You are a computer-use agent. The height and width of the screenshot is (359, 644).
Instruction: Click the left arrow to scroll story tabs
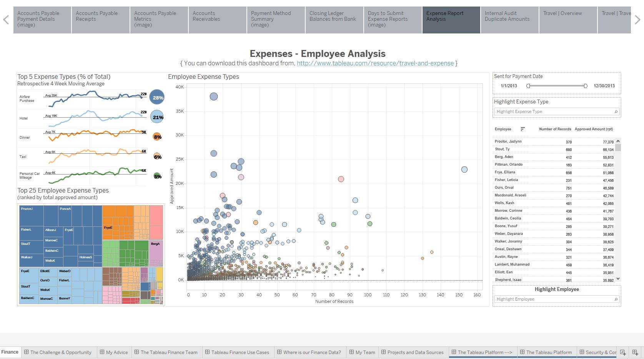[x=6, y=20]
